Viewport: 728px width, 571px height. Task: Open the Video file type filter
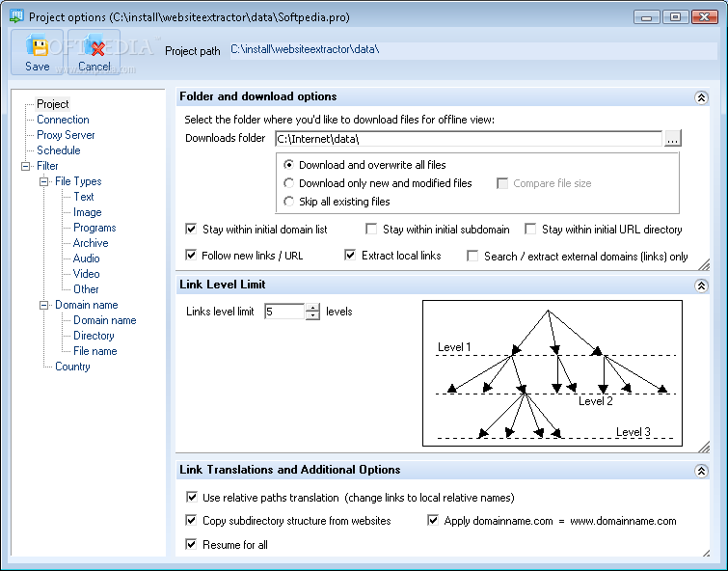[x=87, y=274]
